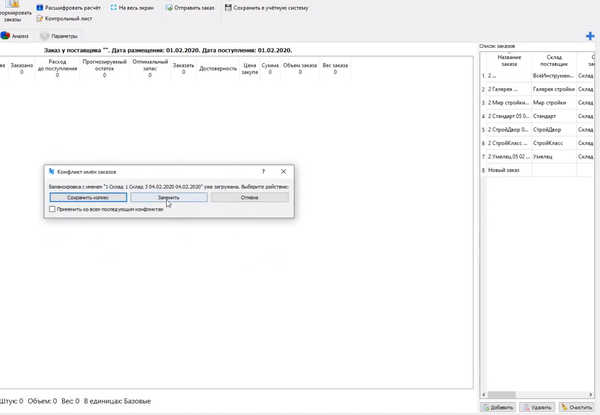Click Очистить button below order list
The height and width of the screenshot is (415, 600).
(577, 407)
